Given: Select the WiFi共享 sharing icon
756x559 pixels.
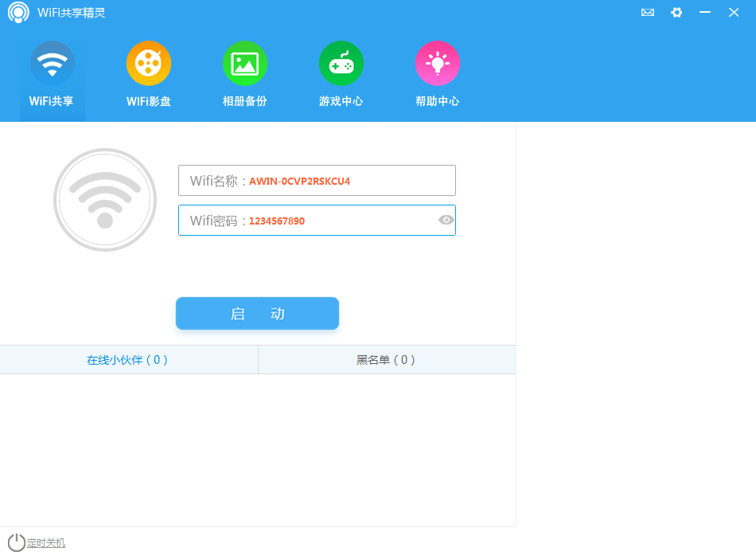Looking at the screenshot, I should [x=52, y=73].
